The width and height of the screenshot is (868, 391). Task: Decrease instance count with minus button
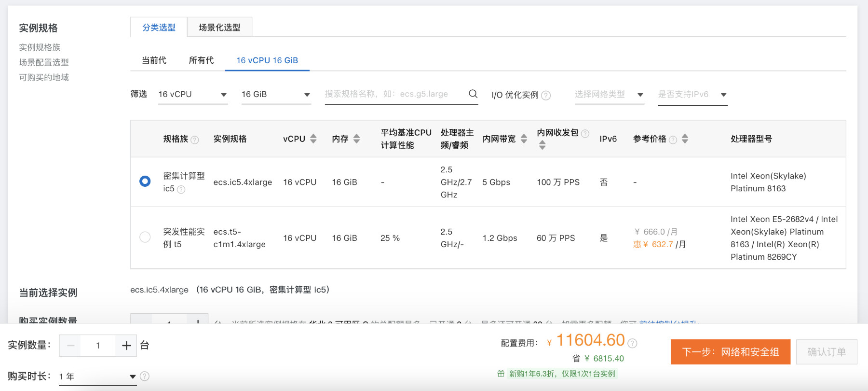click(70, 346)
